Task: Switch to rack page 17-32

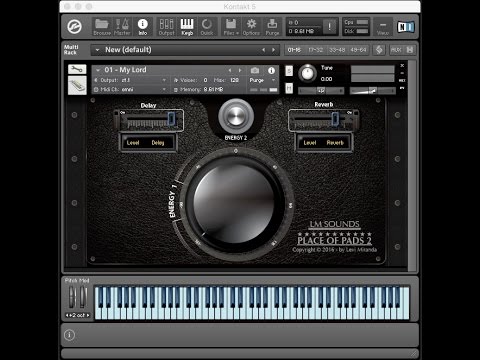Action: click(x=315, y=50)
